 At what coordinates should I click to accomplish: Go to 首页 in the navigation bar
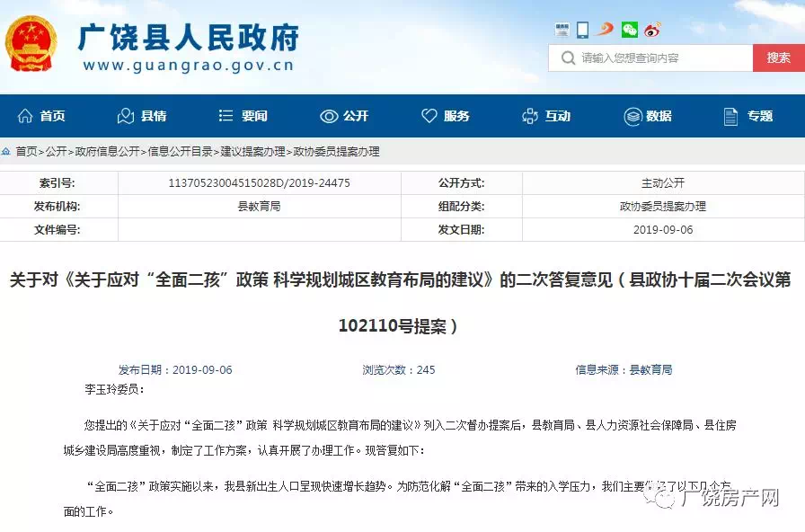click(x=42, y=116)
